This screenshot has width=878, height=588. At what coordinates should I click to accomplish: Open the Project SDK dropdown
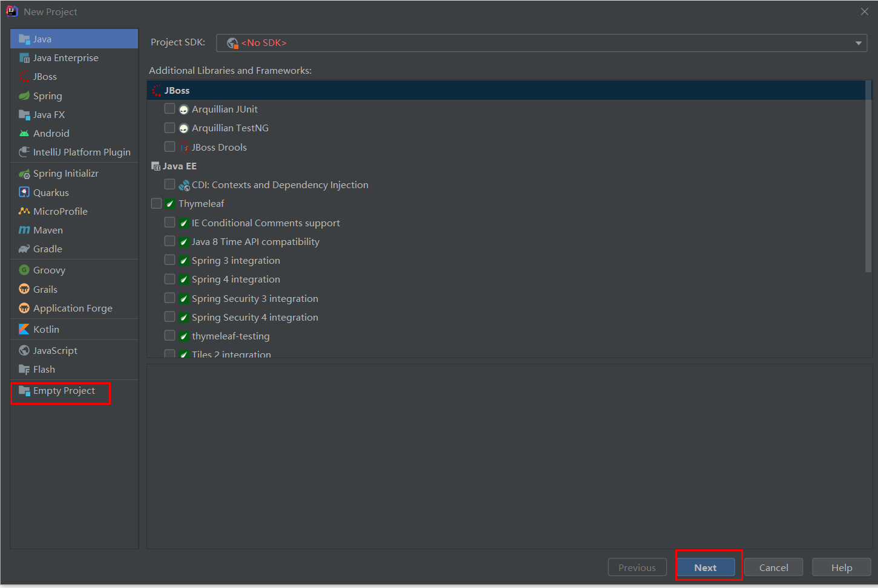[x=542, y=43]
